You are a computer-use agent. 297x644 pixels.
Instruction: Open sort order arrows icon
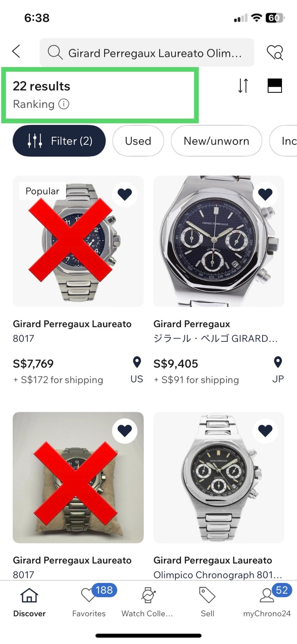(243, 86)
